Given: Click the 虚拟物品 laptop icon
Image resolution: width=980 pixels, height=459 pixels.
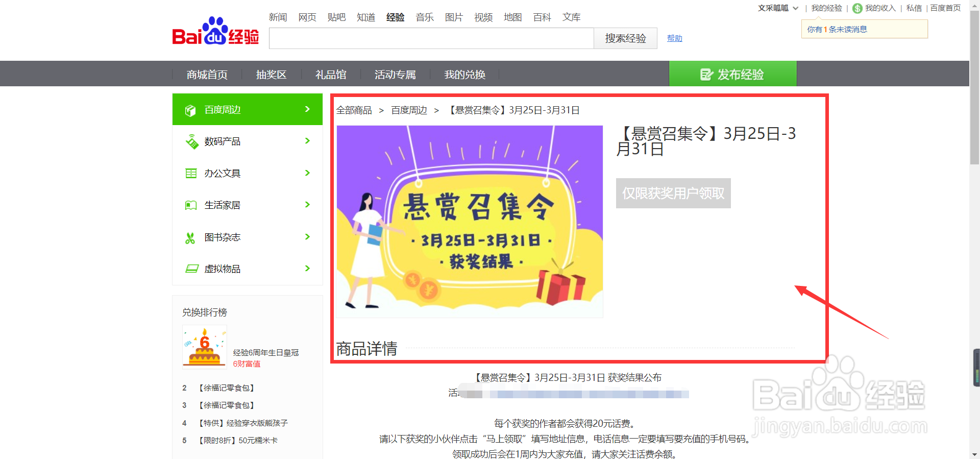Looking at the screenshot, I should pyautogui.click(x=191, y=269).
